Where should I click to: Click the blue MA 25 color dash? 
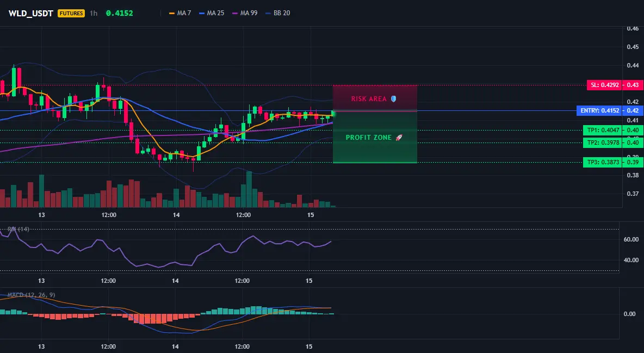coord(202,13)
